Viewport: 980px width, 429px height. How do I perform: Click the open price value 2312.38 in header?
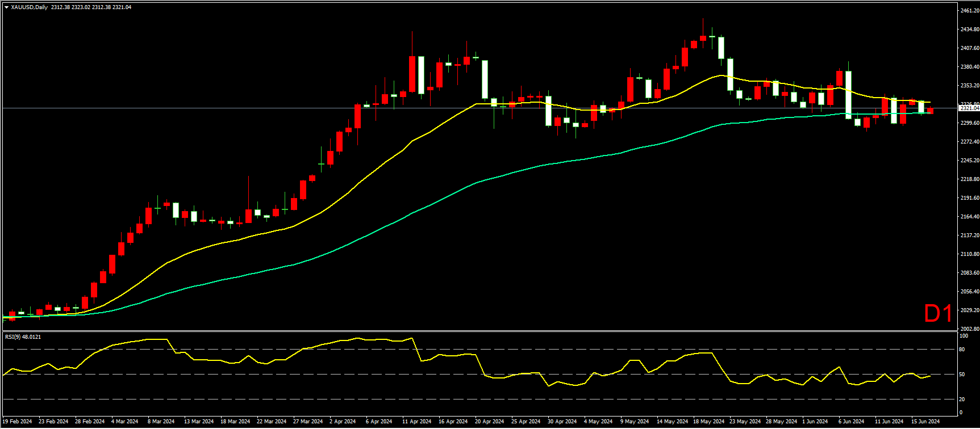60,7
